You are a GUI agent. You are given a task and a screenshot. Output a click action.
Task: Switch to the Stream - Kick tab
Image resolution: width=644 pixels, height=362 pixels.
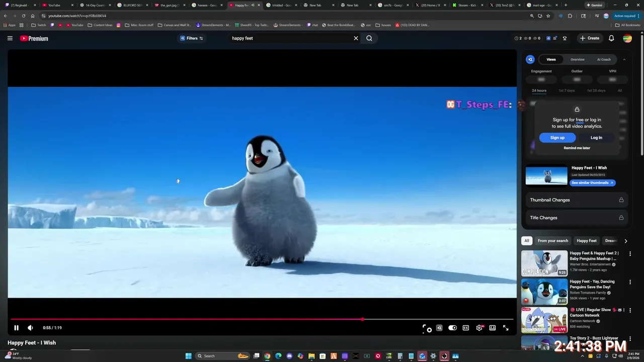pyautogui.click(x=467, y=5)
